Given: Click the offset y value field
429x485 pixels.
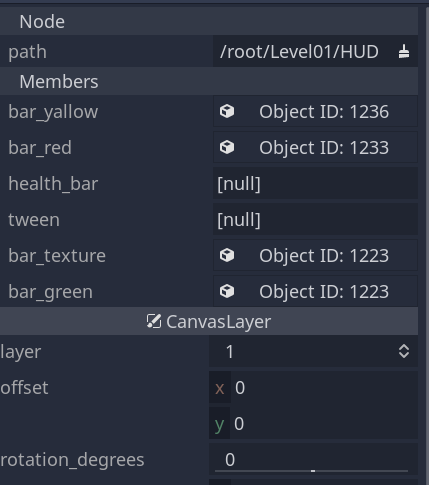Looking at the screenshot, I should pyautogui.click(x=313, y=424).
